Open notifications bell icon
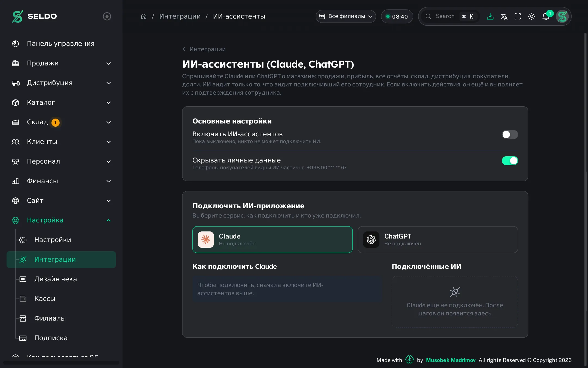Image resolution: width=588 pixels, height=368 pixels. point(546,16)
